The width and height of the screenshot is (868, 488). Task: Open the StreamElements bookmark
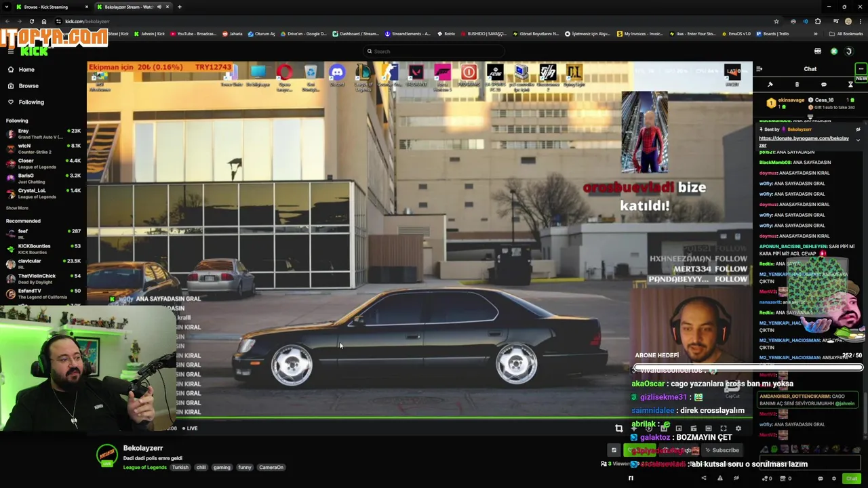(x=408, y=34)
